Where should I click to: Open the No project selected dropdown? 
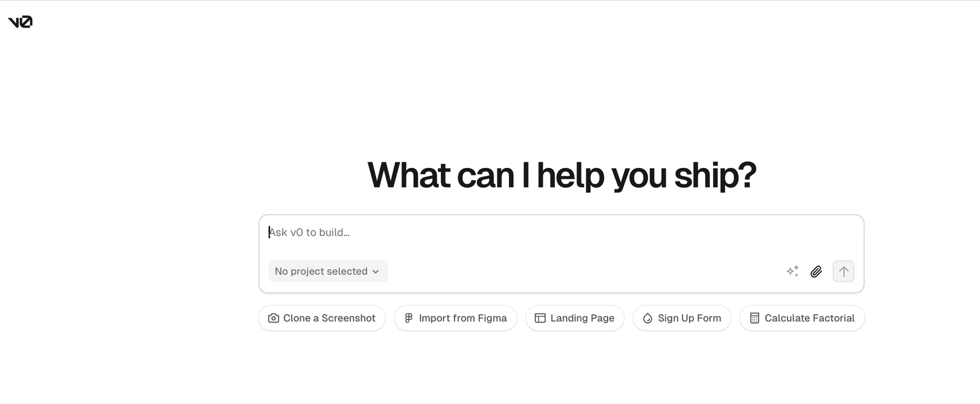click(328, 272)
